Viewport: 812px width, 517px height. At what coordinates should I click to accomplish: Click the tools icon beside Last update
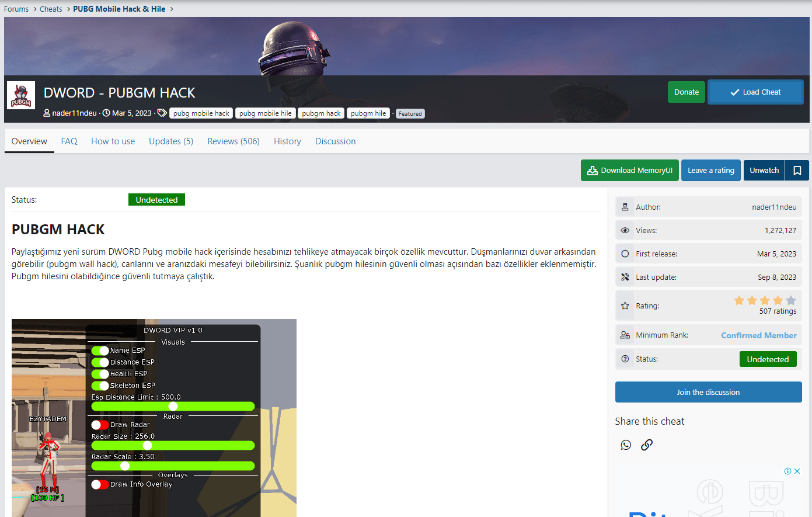coord(625,277)
